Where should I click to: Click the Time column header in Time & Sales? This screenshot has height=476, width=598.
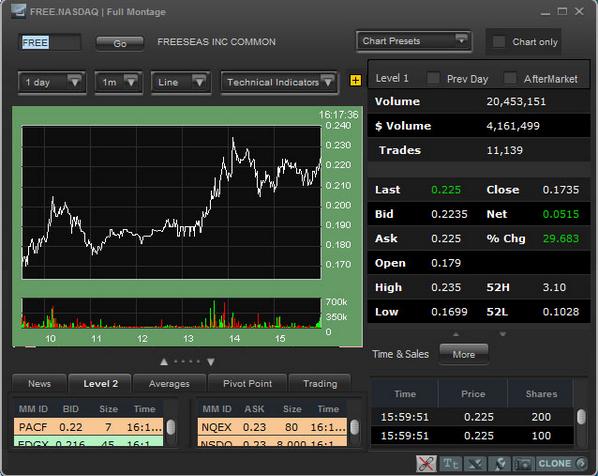tap(405, 394)
